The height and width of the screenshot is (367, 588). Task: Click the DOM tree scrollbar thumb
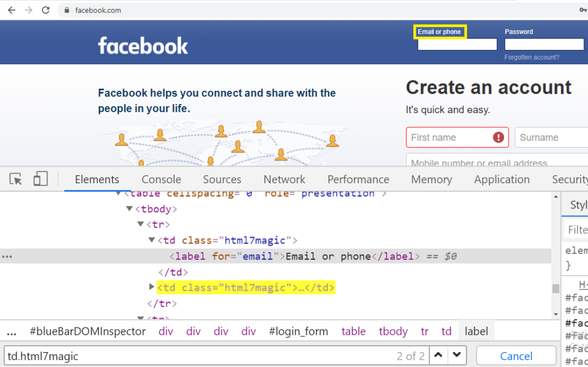coord(556,288)
